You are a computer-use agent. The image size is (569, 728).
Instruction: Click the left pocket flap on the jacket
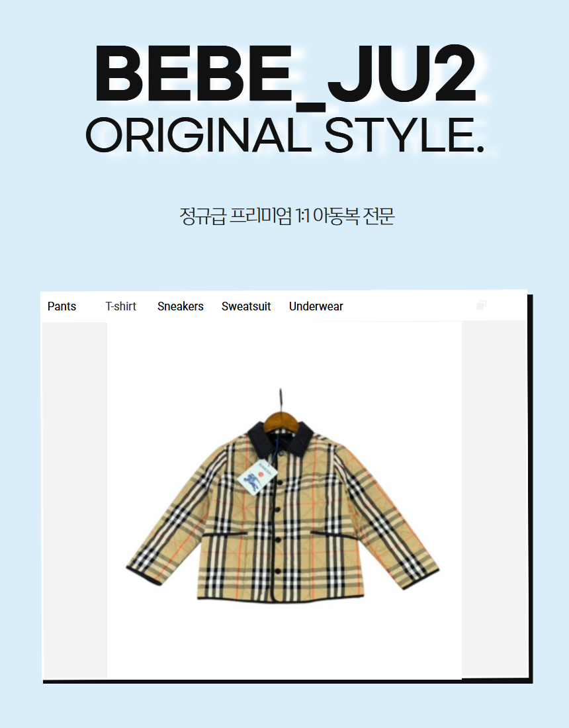pos(225,535)
